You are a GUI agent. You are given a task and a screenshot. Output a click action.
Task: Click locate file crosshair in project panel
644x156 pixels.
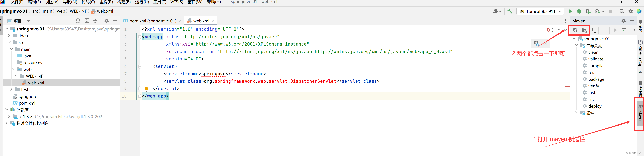point(78,21)
